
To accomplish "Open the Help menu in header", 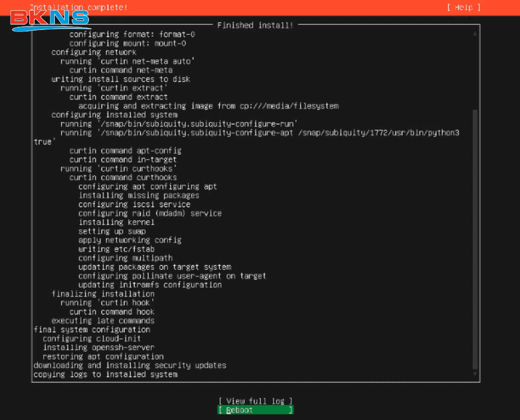I will tap(463, 7).
